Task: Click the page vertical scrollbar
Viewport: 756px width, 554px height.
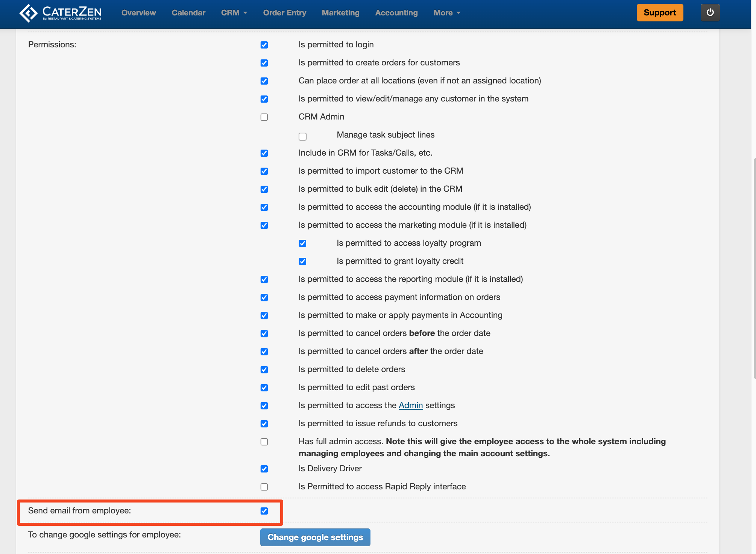Action: click(x=754, y=269)
